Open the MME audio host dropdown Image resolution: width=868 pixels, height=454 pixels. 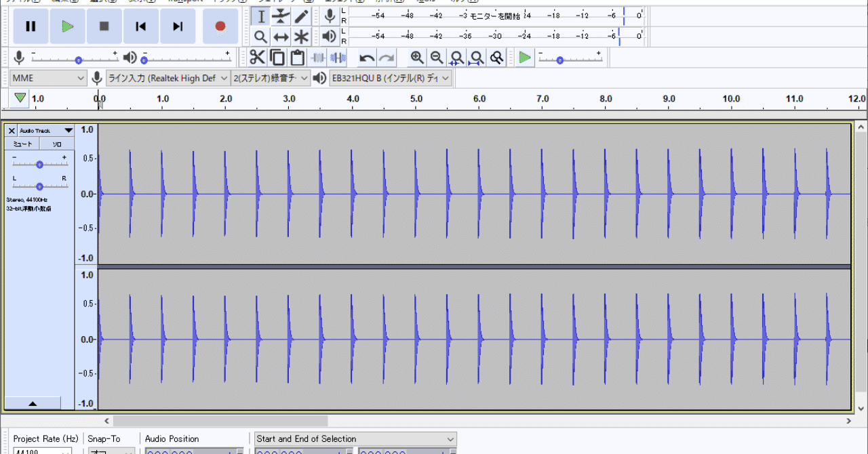pos(49,79)
